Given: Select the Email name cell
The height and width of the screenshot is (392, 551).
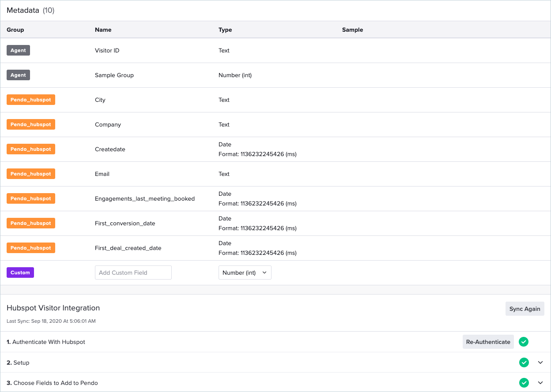Looking at the screenshot, I should 102,174.
